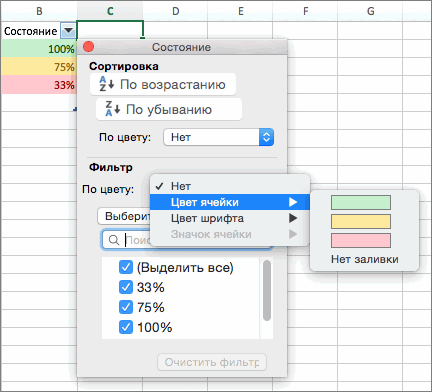Click the search magnifier icon
Screen dimensions: 432x392
(114, 240)
